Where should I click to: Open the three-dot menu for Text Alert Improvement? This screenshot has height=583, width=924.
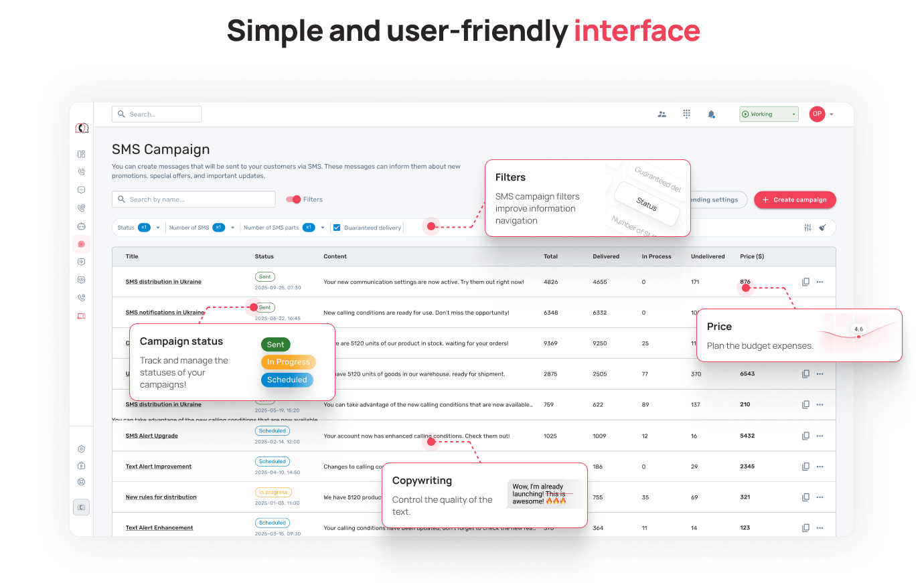(820, 467)
